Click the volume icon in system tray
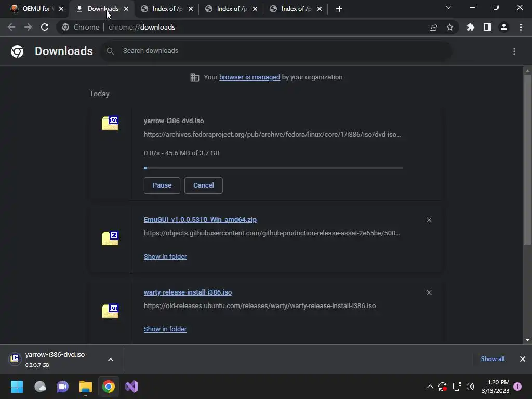The image size is (532, 399). pos(470,387)
